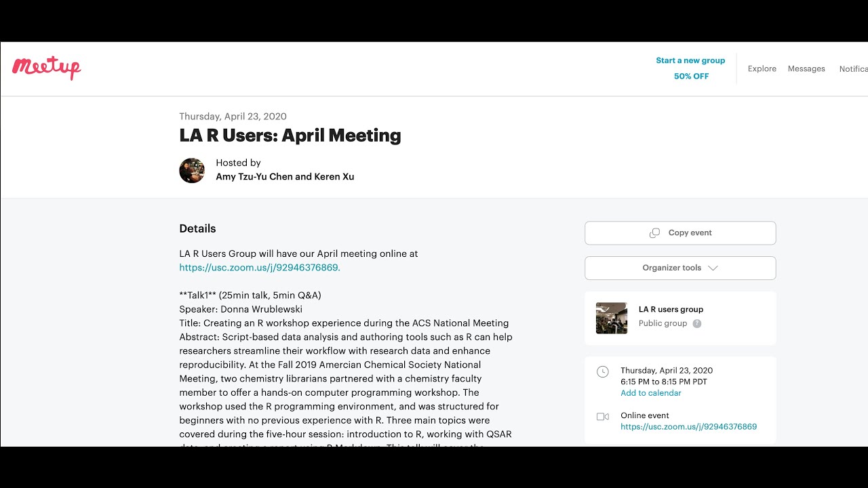Expand the Organizer tools dropdown
Image resolution: width=868 pixels, height=488 pixels.
(x=680, y=268)
